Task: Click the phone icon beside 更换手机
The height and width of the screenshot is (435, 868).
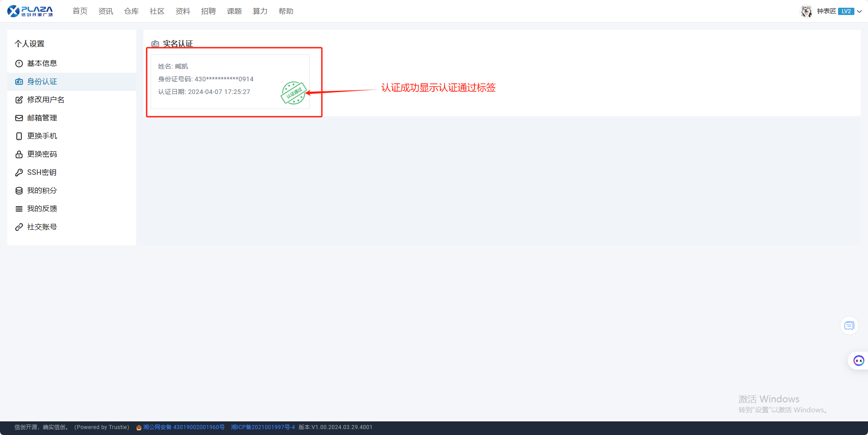Action: [x=19, y=136]
